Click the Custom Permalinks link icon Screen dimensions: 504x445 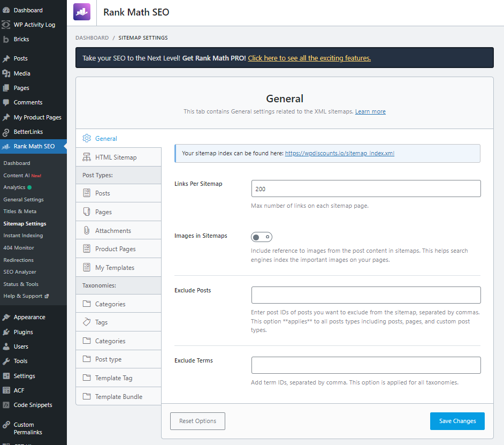coord(6,425)
